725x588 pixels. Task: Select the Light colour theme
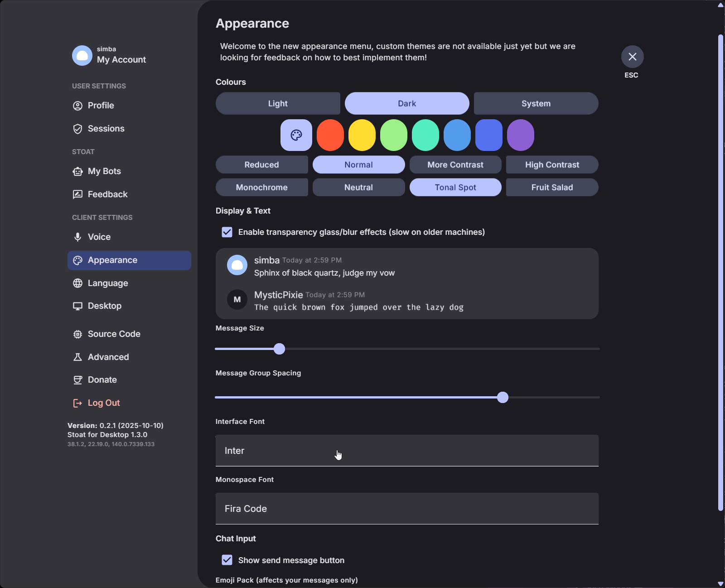(278, 103)
